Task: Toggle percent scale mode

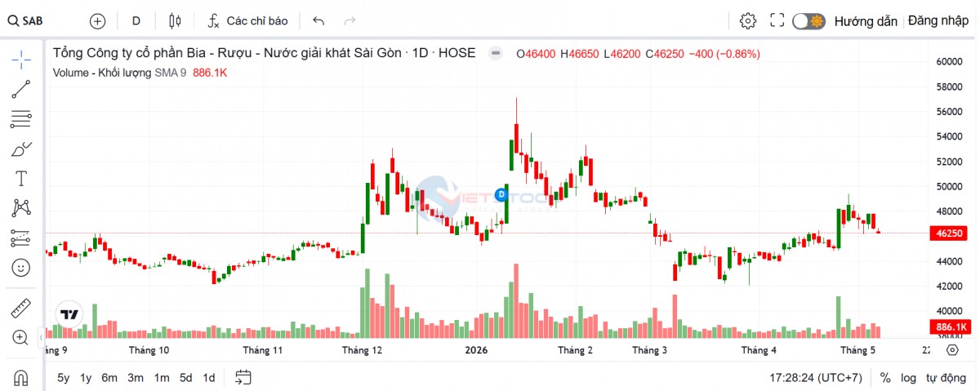Action: click(885, 378)
